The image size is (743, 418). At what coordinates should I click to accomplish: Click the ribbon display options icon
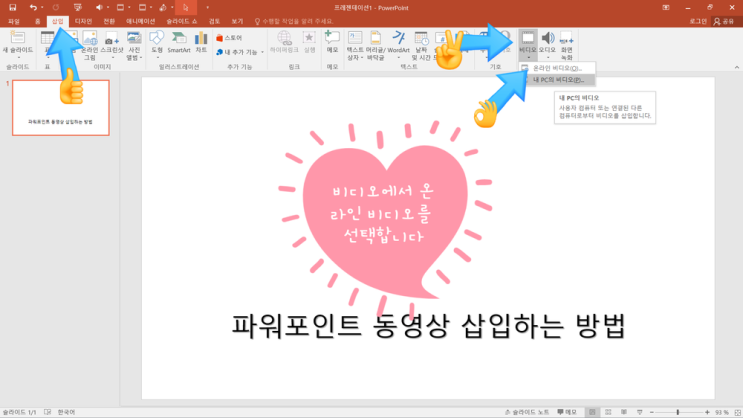[666, 8]
